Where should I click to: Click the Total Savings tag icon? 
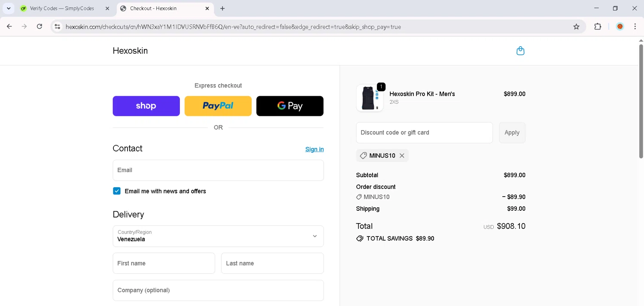(360, 239)
